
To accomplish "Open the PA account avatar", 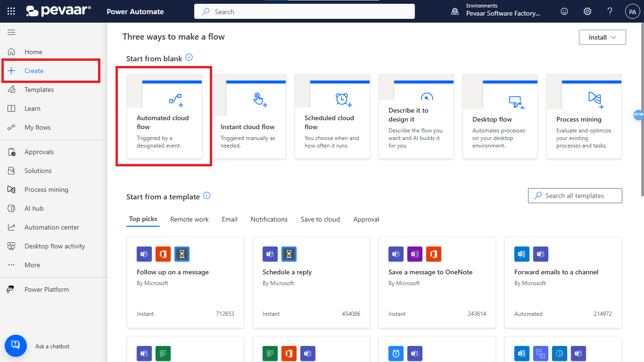I will 633,11.
